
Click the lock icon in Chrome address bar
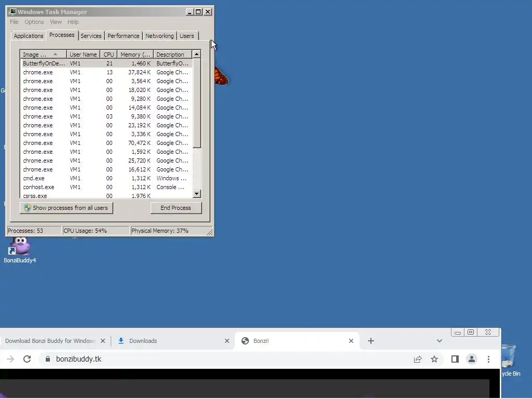48,359
